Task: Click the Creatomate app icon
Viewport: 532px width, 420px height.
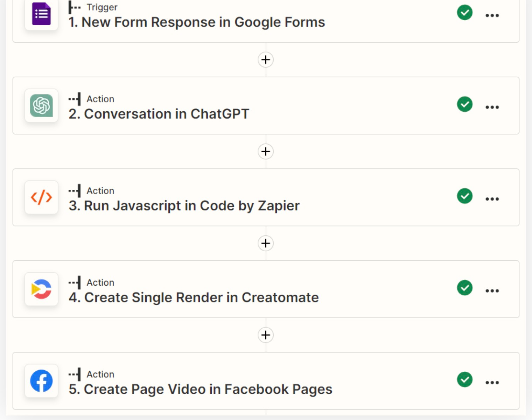Action: click(x=41, y=289)
